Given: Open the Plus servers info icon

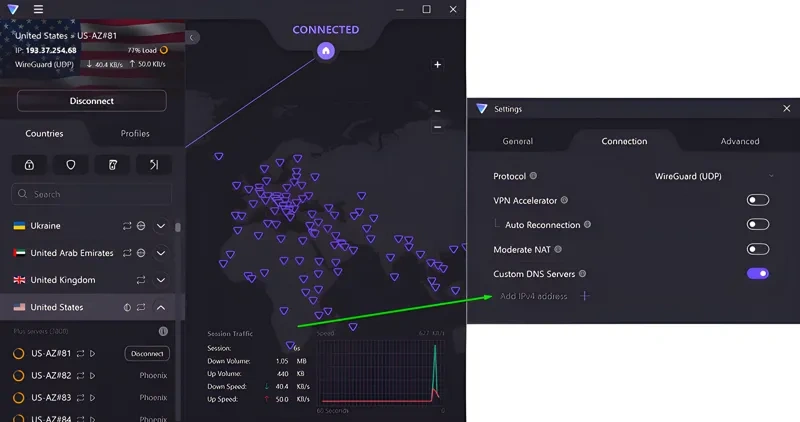Looking at the screenshot, I should [163, 331].
